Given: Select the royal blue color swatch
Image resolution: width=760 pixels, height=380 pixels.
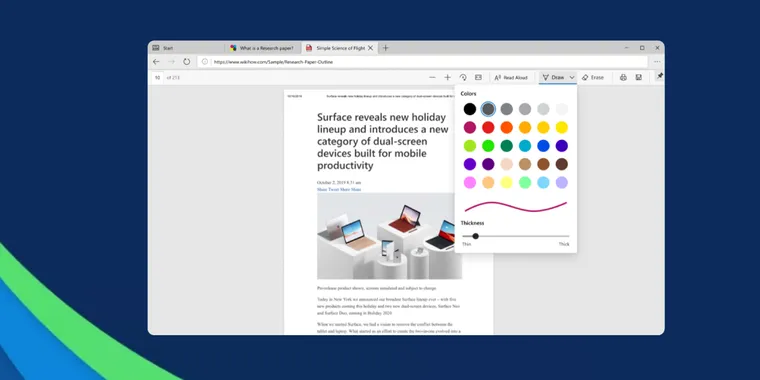Looking at the screenshot, I should coord(543,146).
